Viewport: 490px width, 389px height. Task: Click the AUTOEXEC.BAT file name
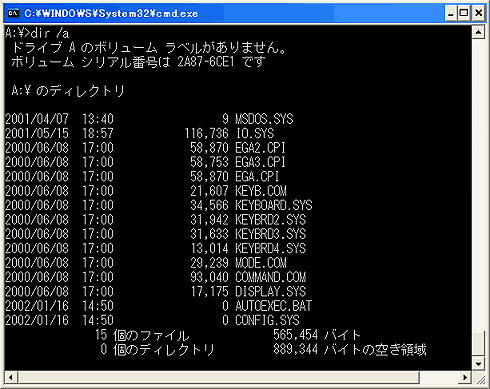pos(274,306)
